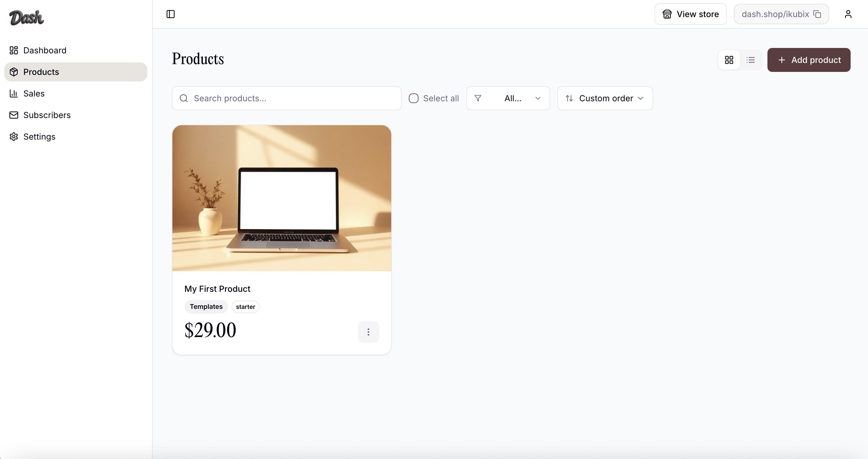Click the View store button
The image size is (868, 459).
[690, 14]
